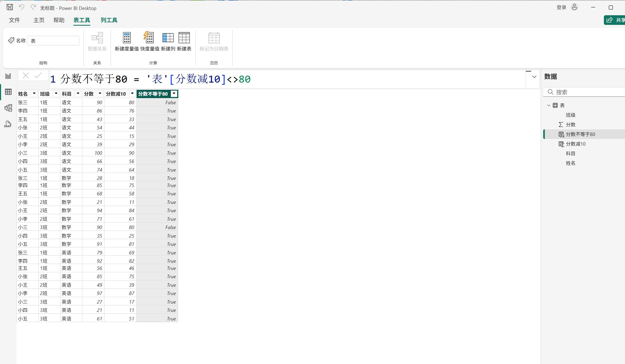Collapse the 表 table tree node

[x=549, y=105]
